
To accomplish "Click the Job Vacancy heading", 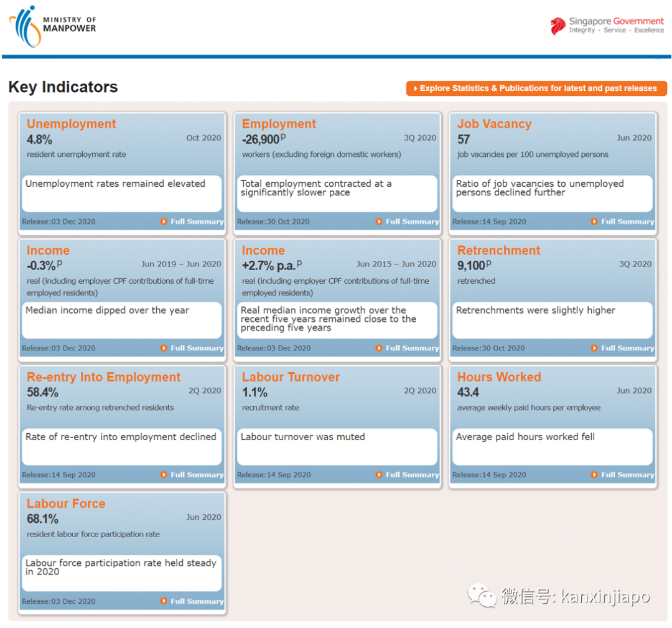I will coord(494,124).
